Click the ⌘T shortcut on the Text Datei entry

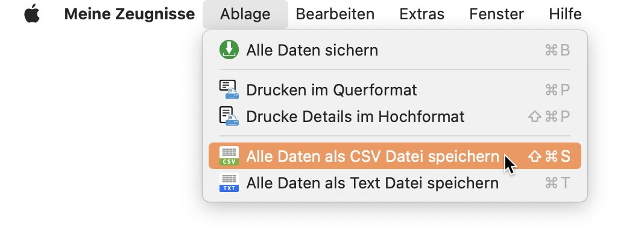pyautogui.click(x=557, y=182)
